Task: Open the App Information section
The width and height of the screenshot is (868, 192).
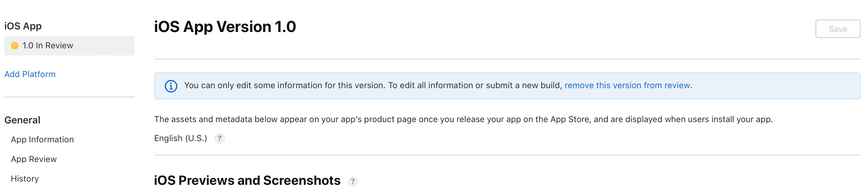Action: (42, 139)
